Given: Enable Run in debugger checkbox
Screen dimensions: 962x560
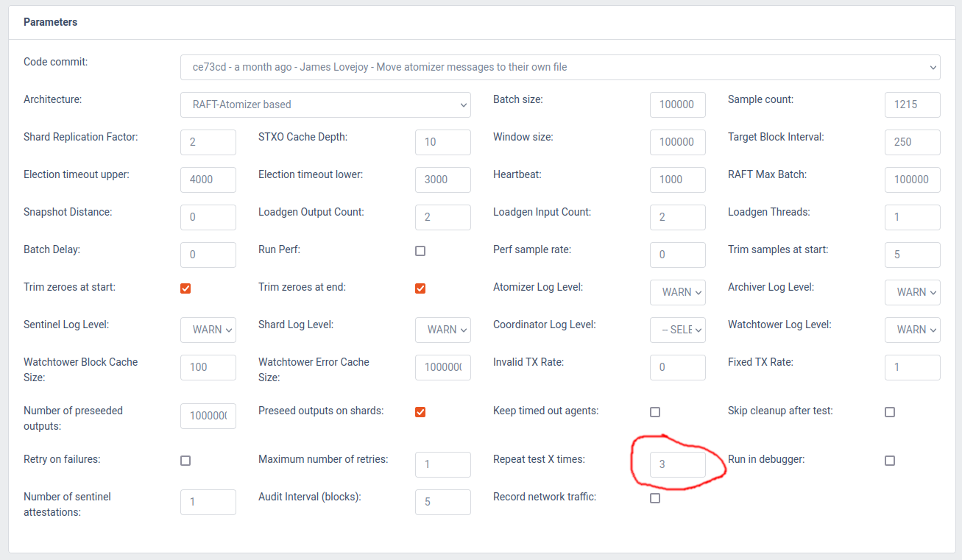Looking at the screenshot, I should [890, 461].
